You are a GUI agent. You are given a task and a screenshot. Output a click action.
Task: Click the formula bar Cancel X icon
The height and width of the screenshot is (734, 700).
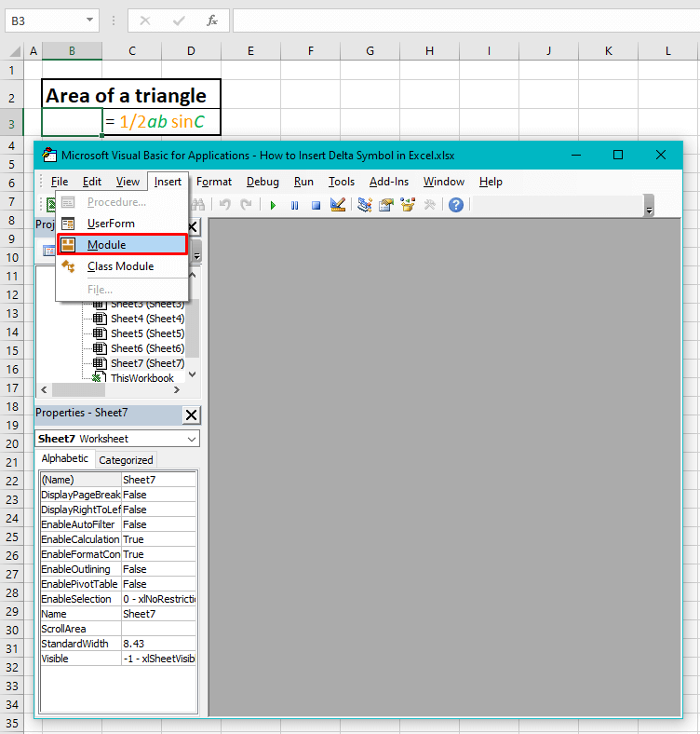coord(145,20)
